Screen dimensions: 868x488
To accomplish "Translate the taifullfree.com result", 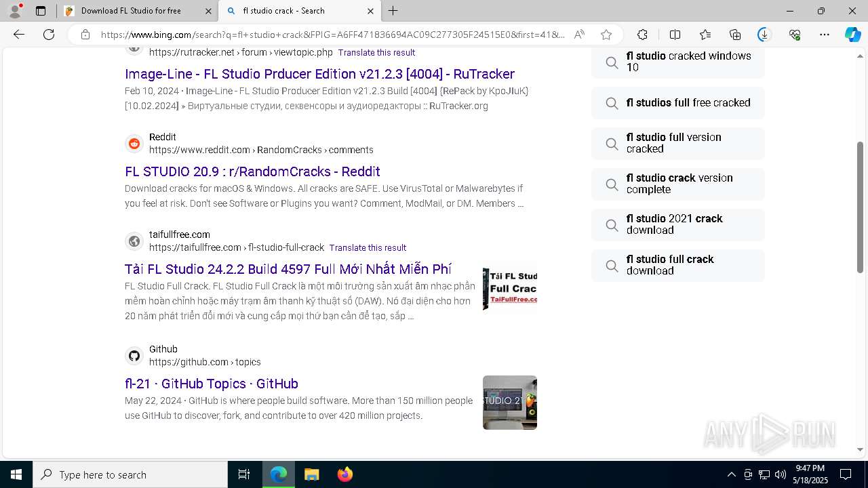I will coord(368,247).
